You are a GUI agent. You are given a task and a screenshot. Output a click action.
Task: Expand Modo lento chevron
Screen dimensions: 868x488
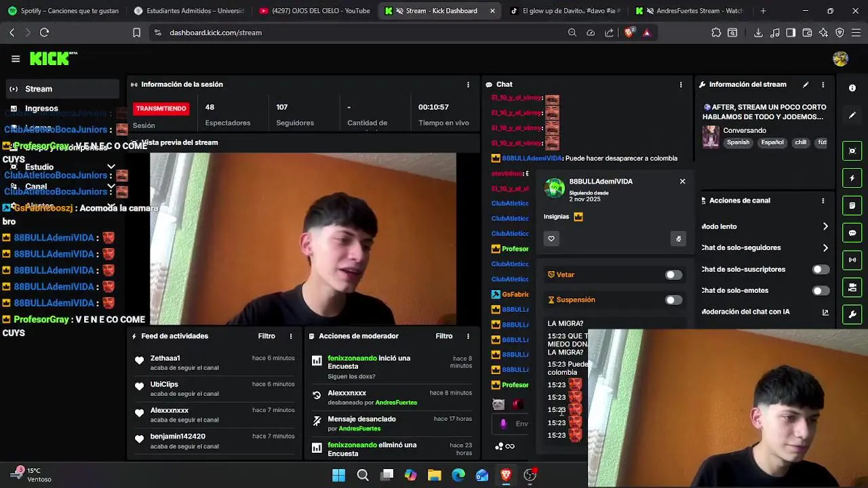click(825, 226)
